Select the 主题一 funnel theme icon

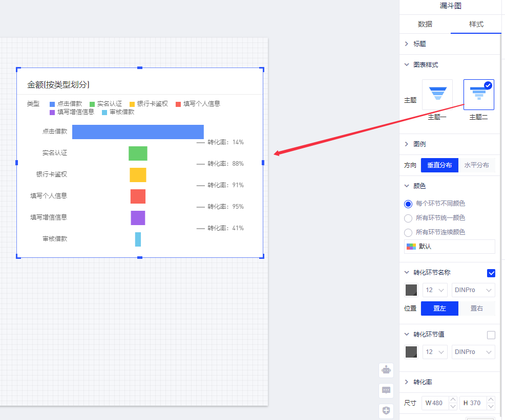point(437,95)
